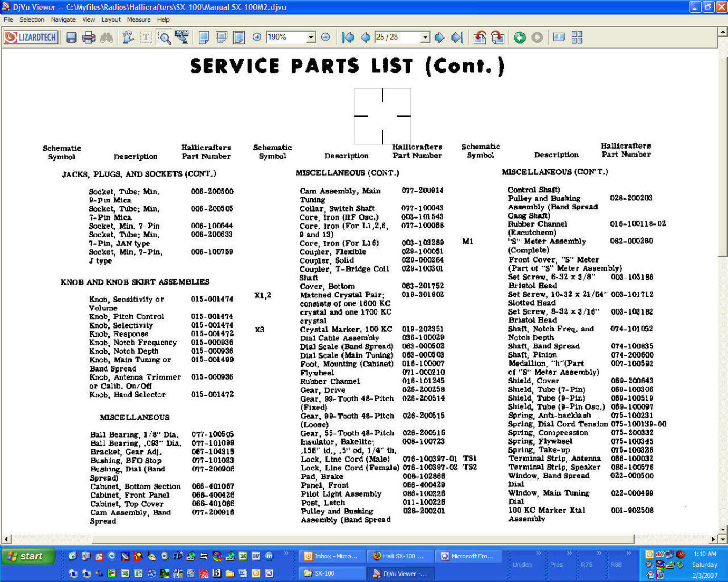Expand the Pros toolbar chevron
Viewport: 728px width, 582px height.
click(x=570, y=553)
